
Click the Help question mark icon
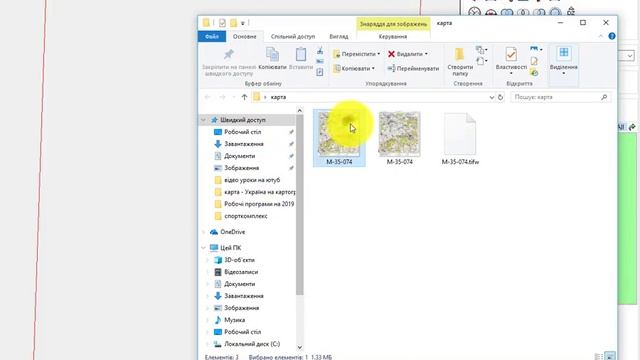612,36
